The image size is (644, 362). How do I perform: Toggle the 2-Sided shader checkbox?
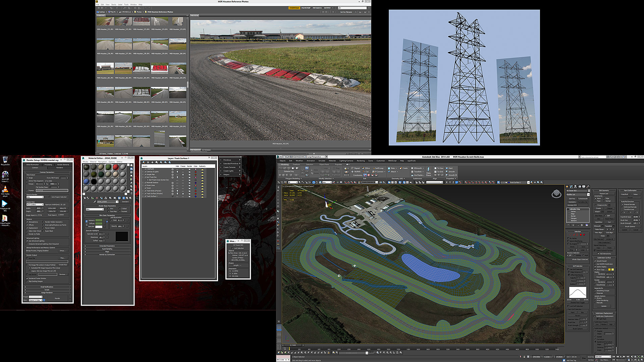click(120, 208)
